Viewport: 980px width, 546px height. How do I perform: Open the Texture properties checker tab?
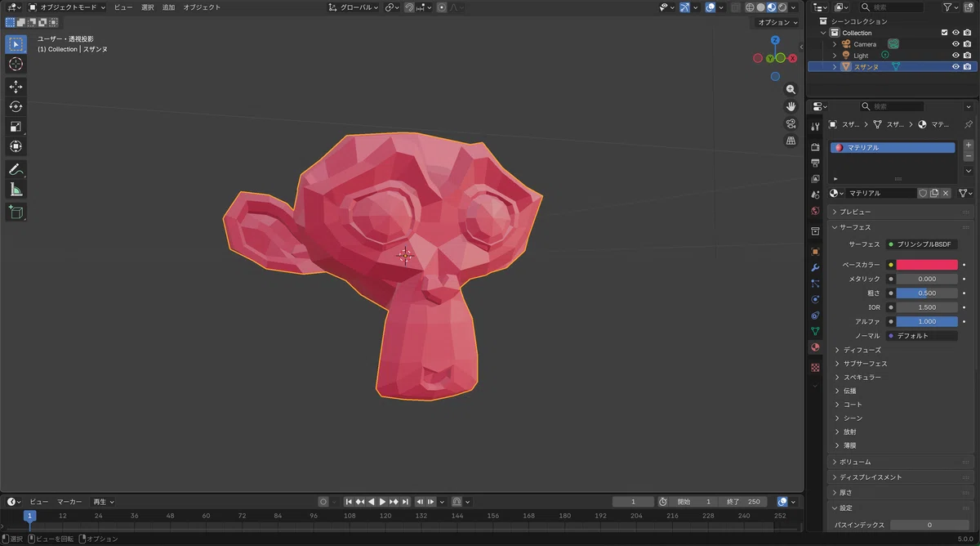(815, 368)
